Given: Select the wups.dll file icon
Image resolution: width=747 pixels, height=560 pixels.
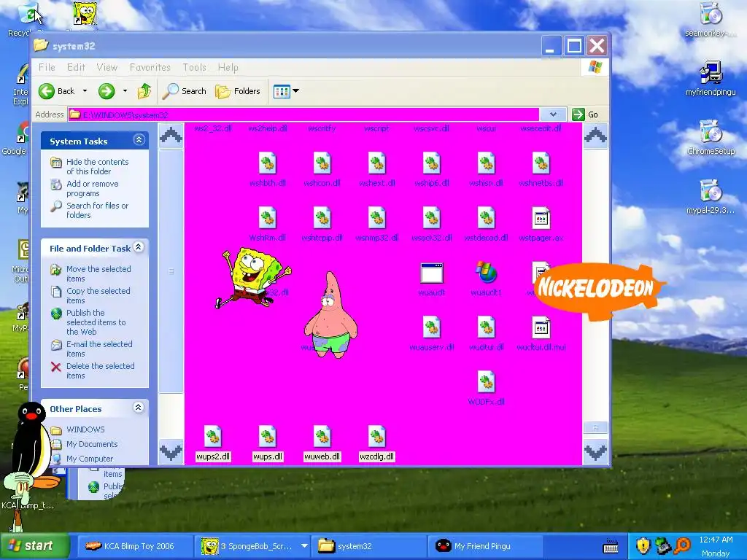Looking at the screenshot, I should pyautogui.click(x=267, y=437).
